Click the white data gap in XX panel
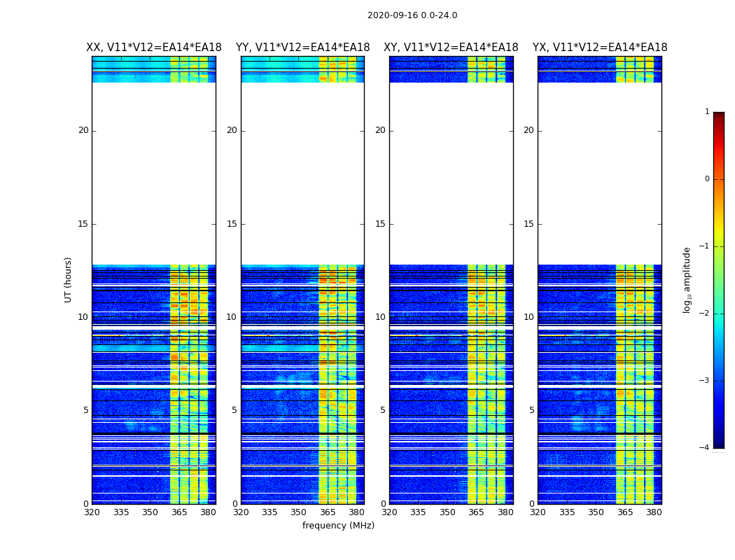The height and width of the screenshot is (560, 735). [154, 174]
